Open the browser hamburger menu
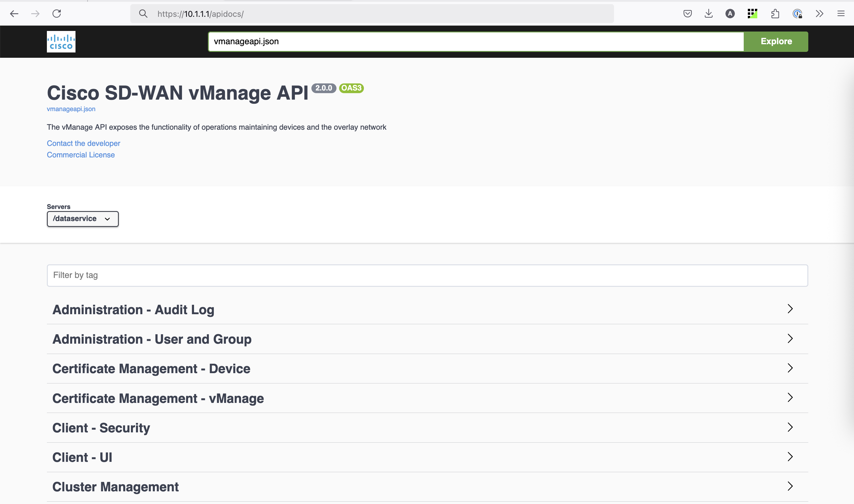The image size is (854, 504). 841,14
